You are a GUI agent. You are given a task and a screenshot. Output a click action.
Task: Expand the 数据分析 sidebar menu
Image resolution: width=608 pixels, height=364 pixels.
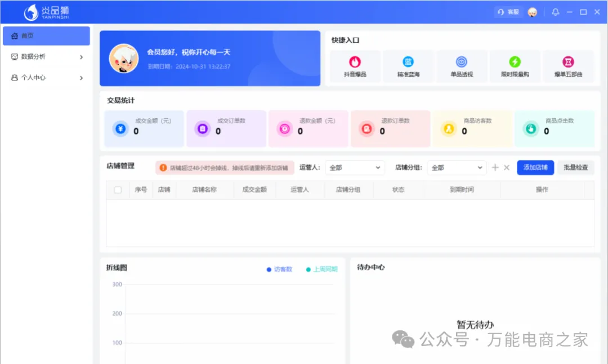(x=46, y=57)
